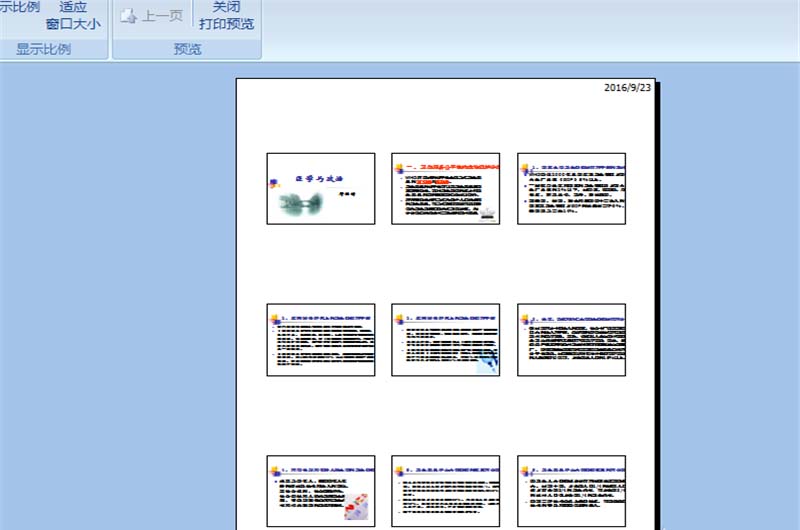The width and height of the screenshot is (800, 530).
Task: Click the small image in second slide corner
Action: coord(487,216)
